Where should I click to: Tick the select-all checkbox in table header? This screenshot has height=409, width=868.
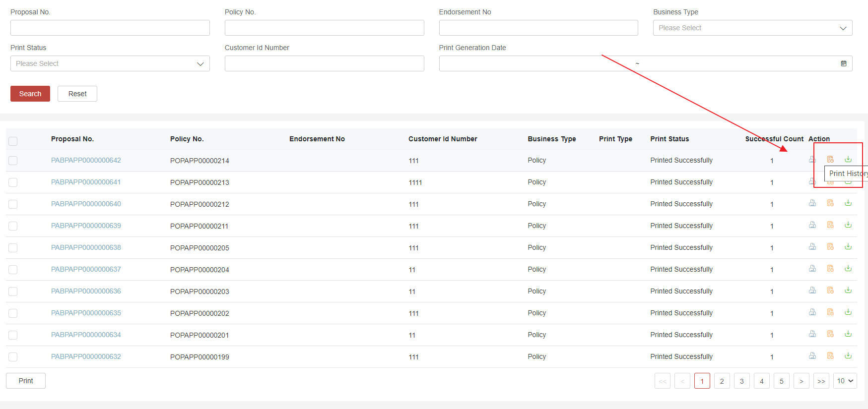coord(13,141)
